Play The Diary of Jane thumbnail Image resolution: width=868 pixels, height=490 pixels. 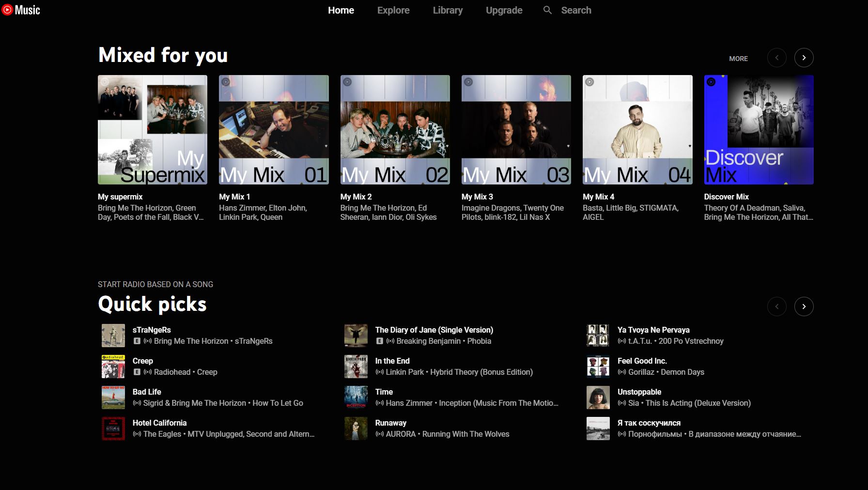(356, 336)
